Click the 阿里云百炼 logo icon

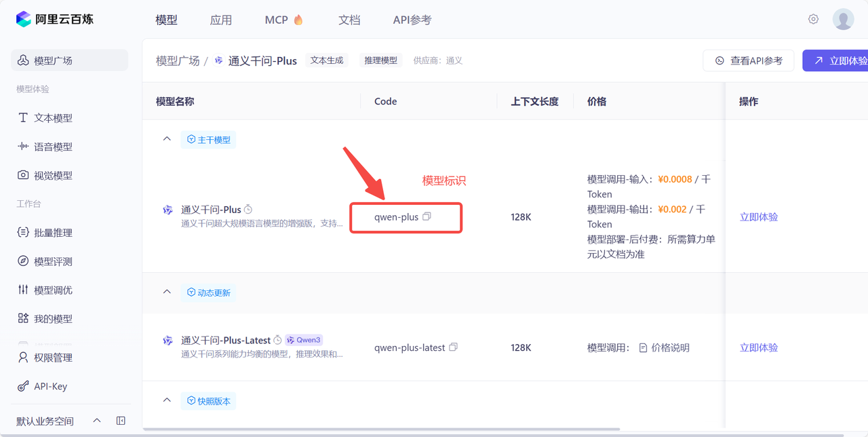pyautogui.click(x=24, y=19)
